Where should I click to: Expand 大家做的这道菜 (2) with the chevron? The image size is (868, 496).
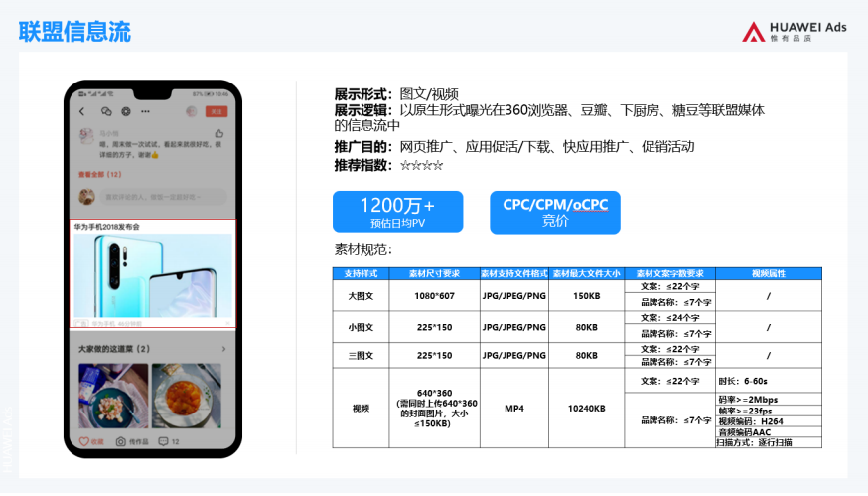223,349
